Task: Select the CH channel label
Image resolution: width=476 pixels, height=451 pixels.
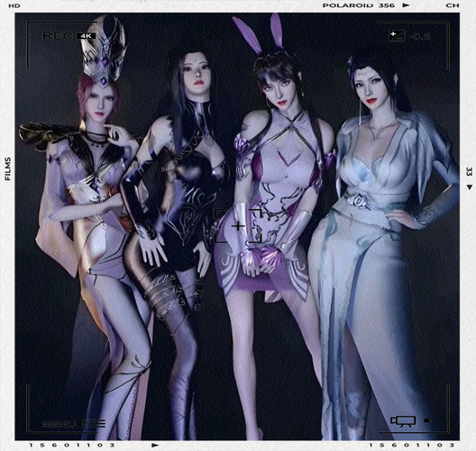Action: (453, 5)
